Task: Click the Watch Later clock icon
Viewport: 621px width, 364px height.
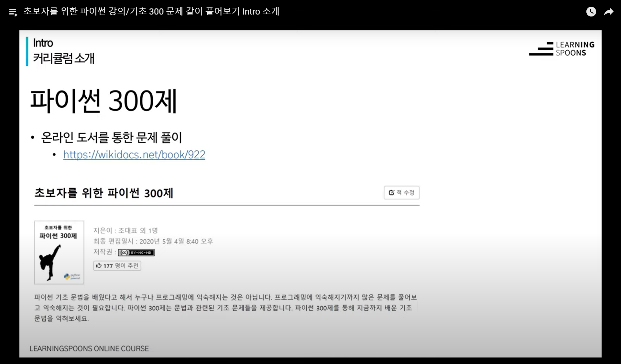Action: click(591, 12)
